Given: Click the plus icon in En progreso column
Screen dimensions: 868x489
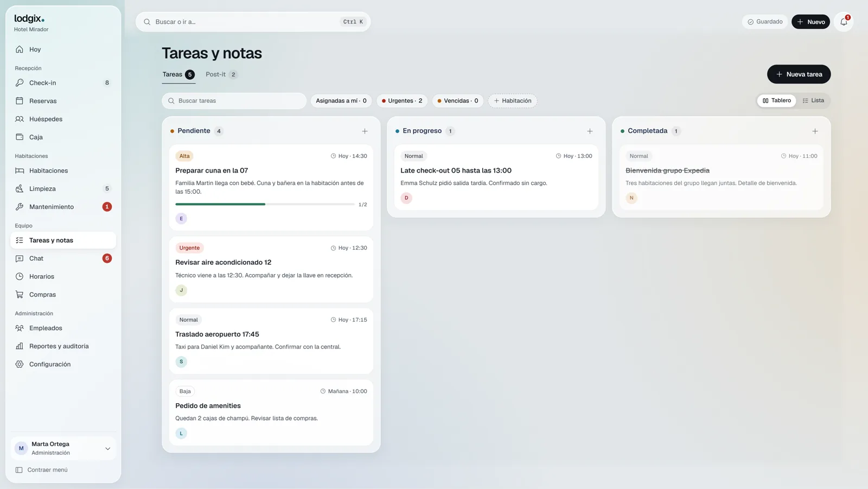Looking at the screenshot, I should pyautogui.click(x=590, y=131).
